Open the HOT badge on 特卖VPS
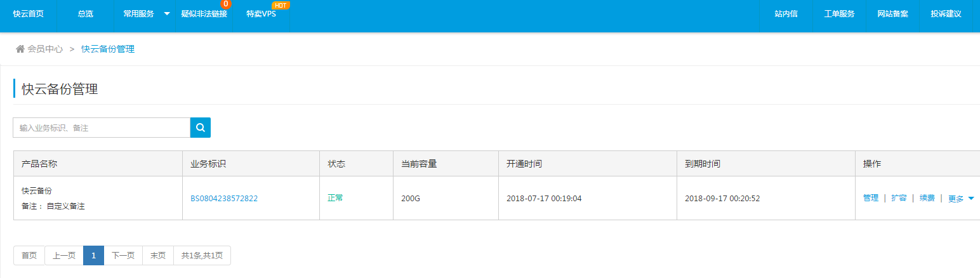This screenshot has width=980, height=278. click(281, 6)
